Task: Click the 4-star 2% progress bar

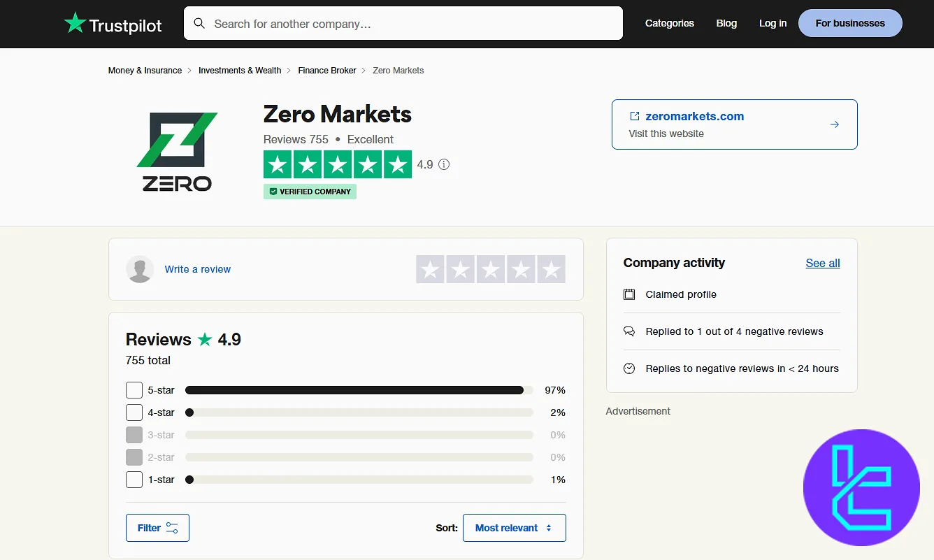Action: click(359, 412)
